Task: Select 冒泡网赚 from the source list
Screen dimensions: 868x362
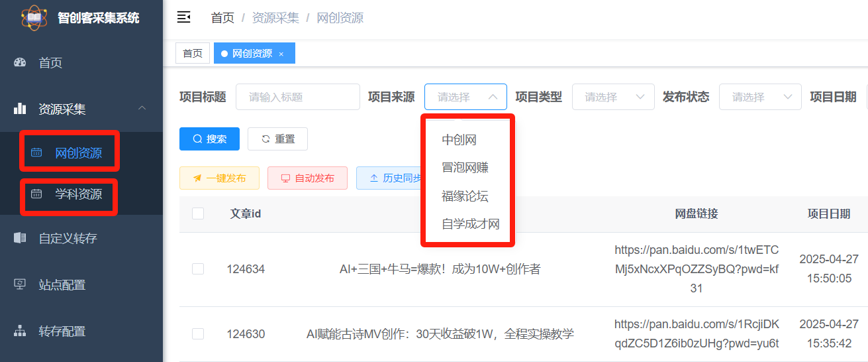Action: [x=465, y=168]
